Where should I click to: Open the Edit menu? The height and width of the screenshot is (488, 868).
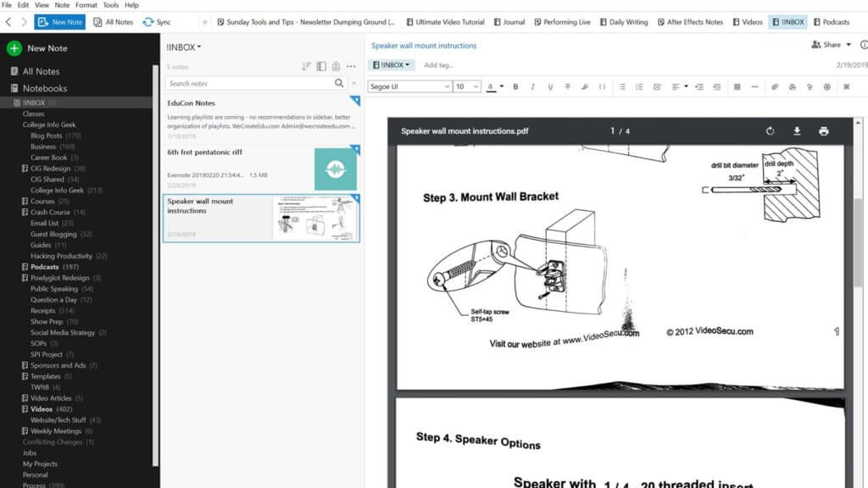coord(23,5)
